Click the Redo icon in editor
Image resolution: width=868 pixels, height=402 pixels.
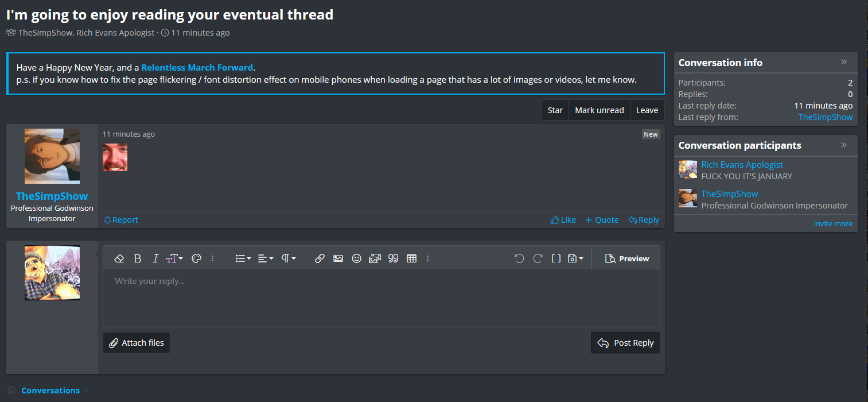(538, 258)
